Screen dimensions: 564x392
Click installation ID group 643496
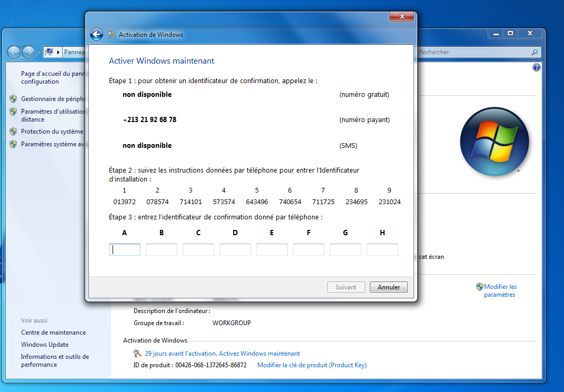pyautogui.click(x=257, y=202)
